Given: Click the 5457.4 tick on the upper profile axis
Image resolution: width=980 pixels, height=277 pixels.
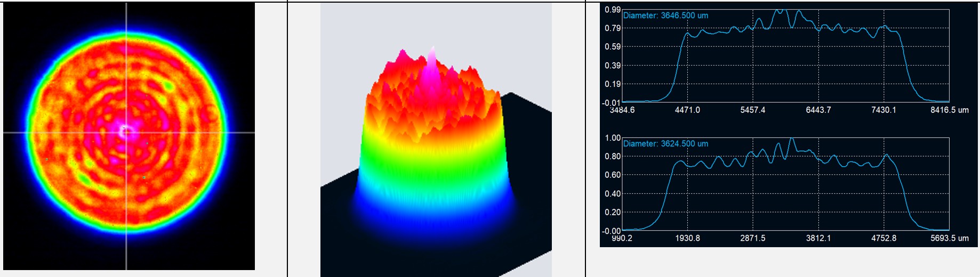Looking at the screenshot, I should pos(752,110).
